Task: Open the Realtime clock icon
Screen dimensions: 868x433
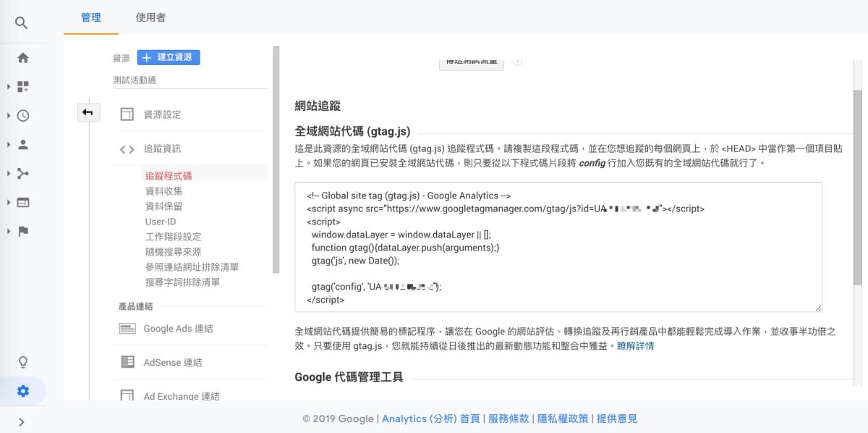Action: (23, 116)
